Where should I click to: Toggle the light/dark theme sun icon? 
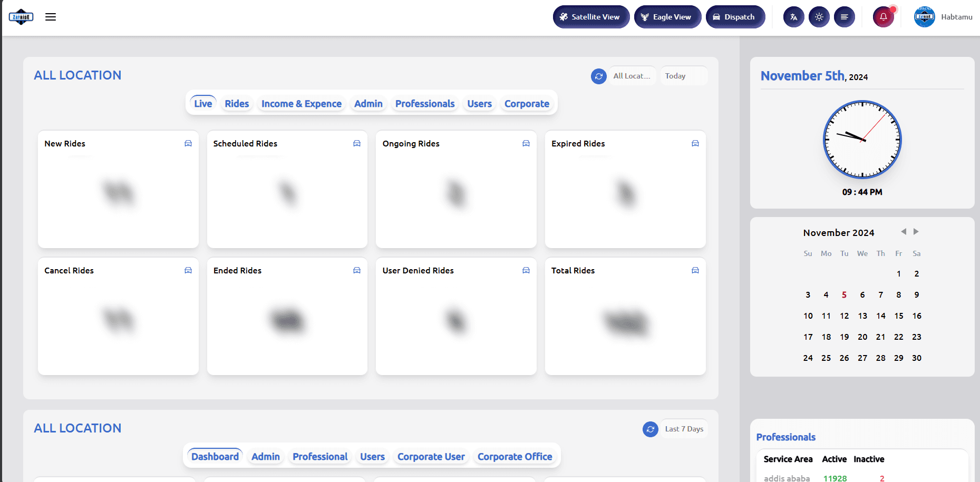tap(819, 17)
